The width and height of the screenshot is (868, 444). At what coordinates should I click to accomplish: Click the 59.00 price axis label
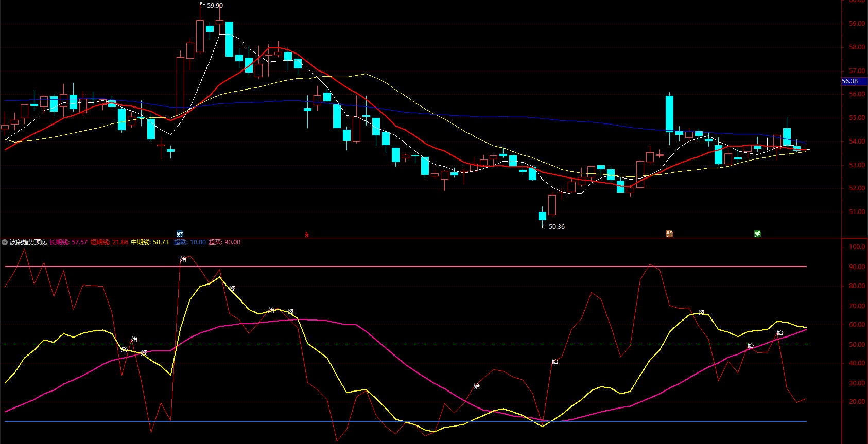click(x=857, y=24)
